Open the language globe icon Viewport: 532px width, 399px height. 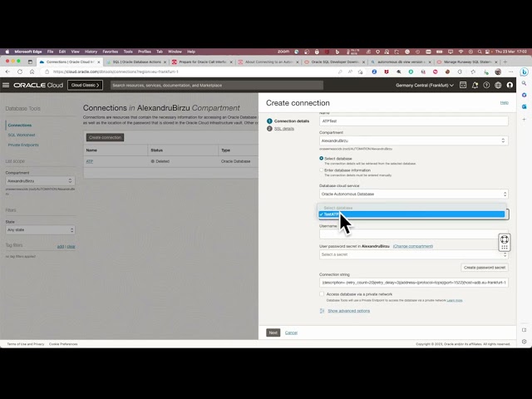(498, 85)
